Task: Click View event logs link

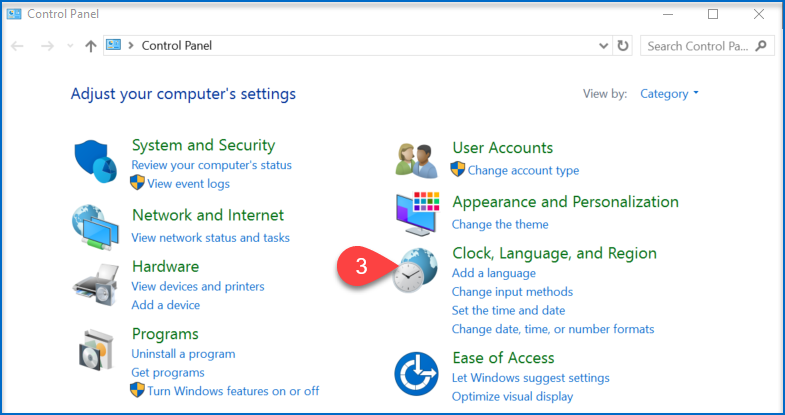Action: pos(188,184)
